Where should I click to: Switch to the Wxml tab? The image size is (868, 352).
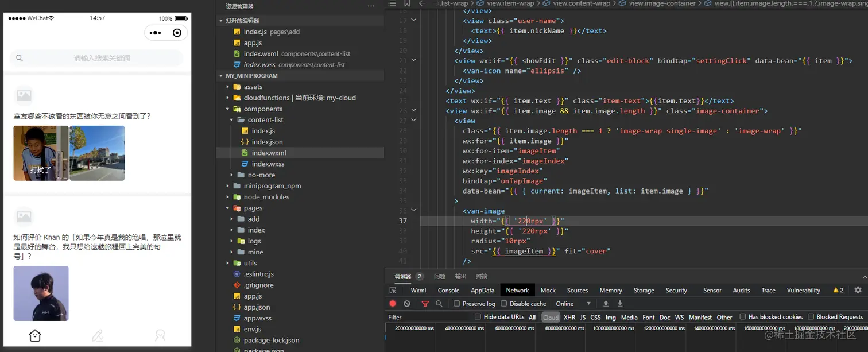pyautogui.click(x=418, y=291)
